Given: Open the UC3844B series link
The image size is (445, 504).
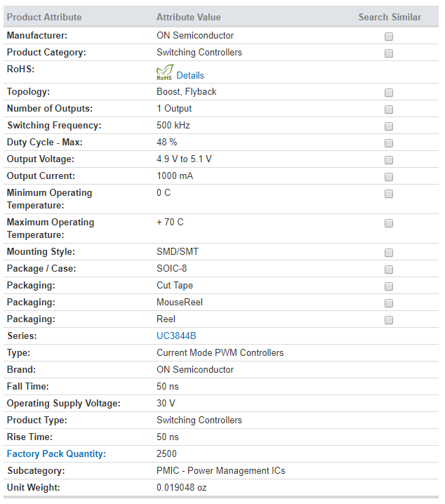Looking at the screenshot, I should click(x=176, y=336).
